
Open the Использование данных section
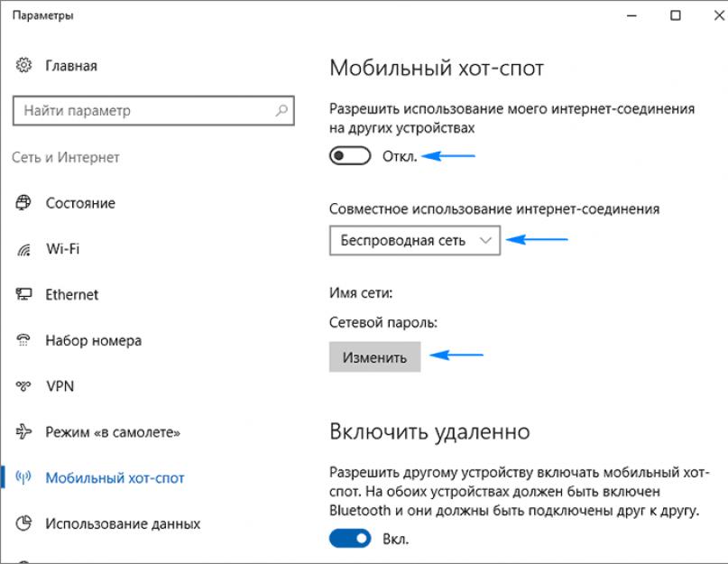point(123,523)
